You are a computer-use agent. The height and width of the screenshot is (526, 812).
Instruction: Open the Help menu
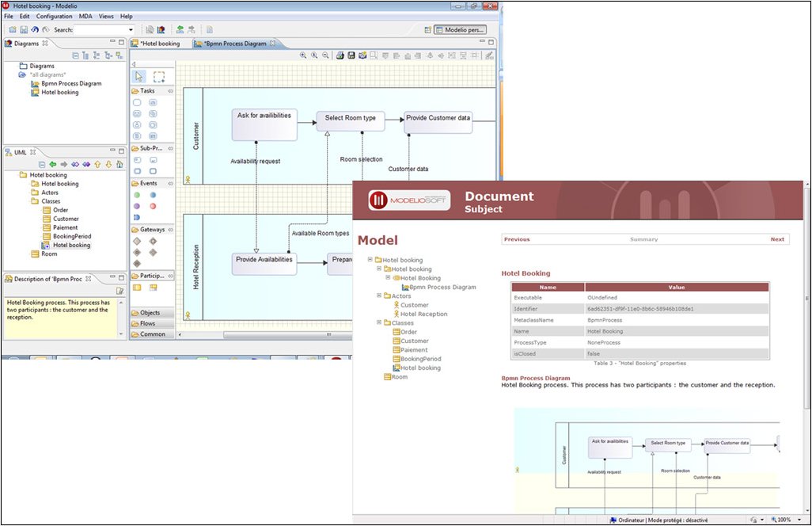click(127, 16)
